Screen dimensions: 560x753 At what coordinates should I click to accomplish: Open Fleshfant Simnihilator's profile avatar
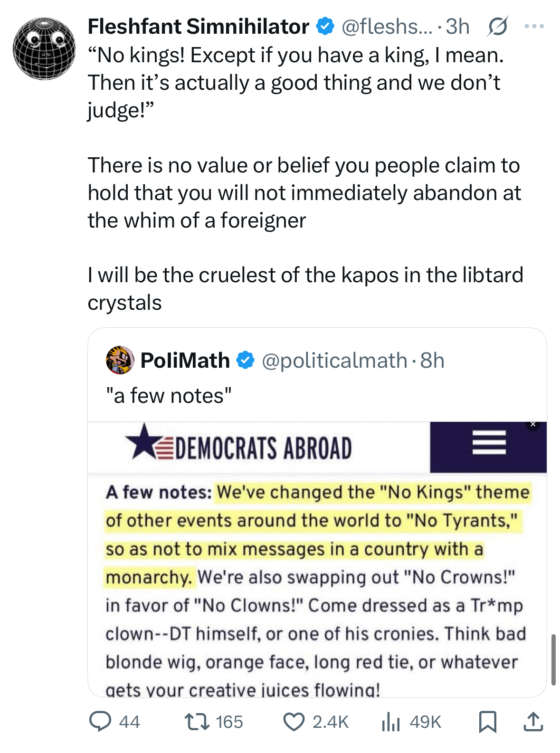tap(44, 48)
